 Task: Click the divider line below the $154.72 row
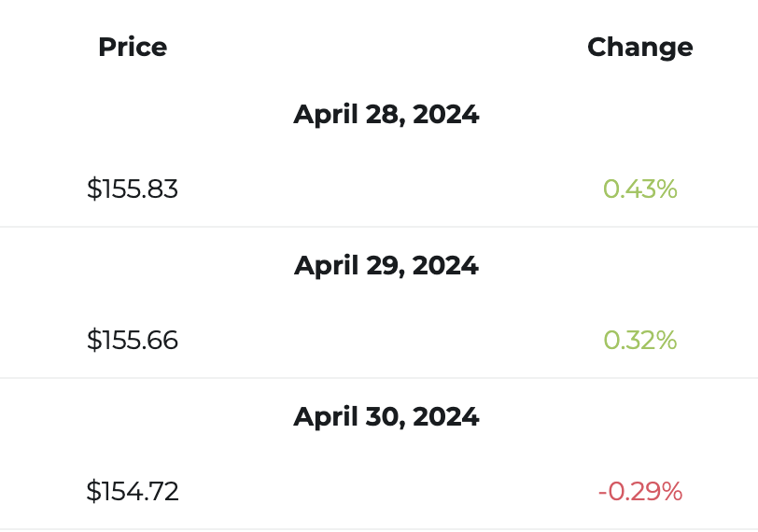[379, 528]
